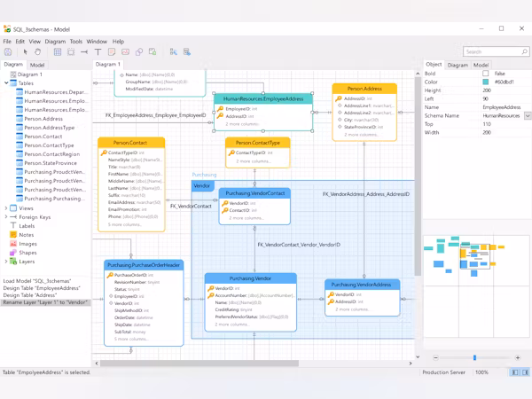532x399 pixels.
Task: Toggle the Bold checkbox
Action: click(x=486, y=74)
